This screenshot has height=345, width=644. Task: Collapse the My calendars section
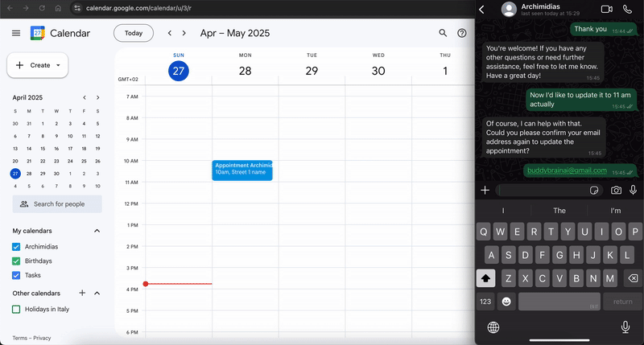point(97,231)
